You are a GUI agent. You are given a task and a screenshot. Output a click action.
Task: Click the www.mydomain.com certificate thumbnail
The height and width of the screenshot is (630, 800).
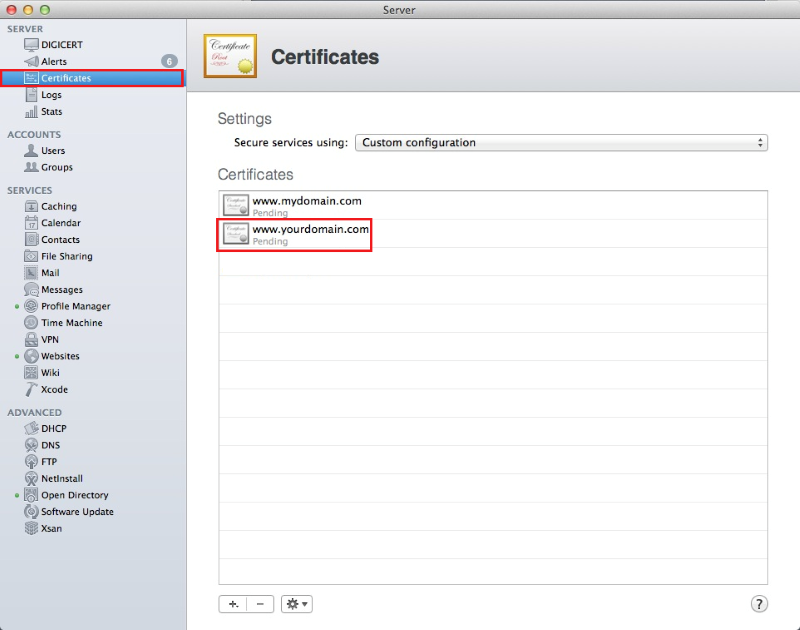point(236,206)
